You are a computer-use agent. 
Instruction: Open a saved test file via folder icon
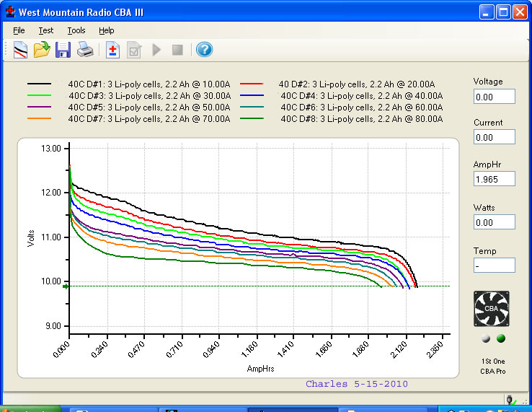pyautogui.click(x=42, y=50)
